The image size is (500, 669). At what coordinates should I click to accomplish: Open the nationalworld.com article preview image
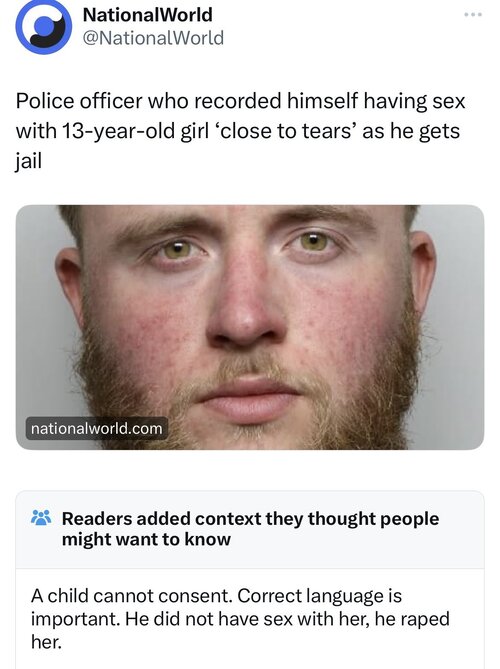(x=250, y=327)
